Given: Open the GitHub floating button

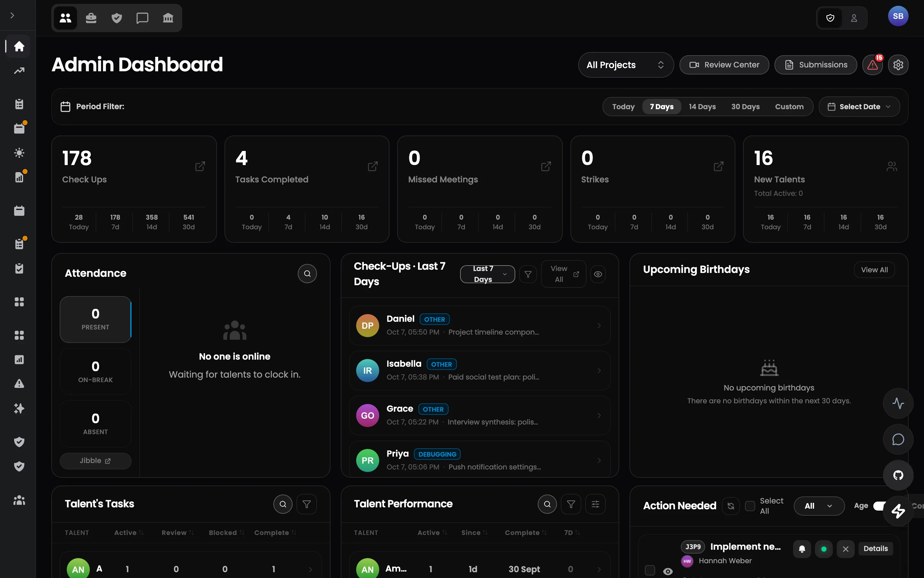Looking at the screenshot, I should pos(898,475).
